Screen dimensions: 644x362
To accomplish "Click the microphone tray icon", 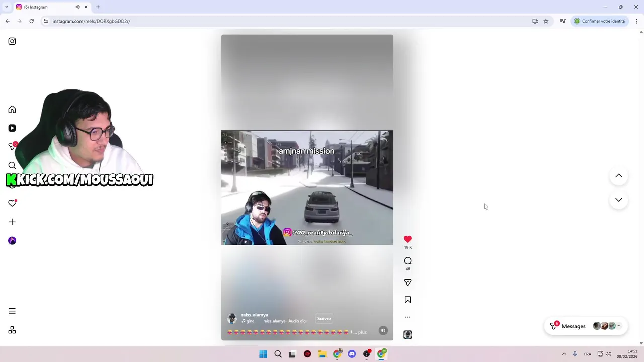I will pos(575,354).
